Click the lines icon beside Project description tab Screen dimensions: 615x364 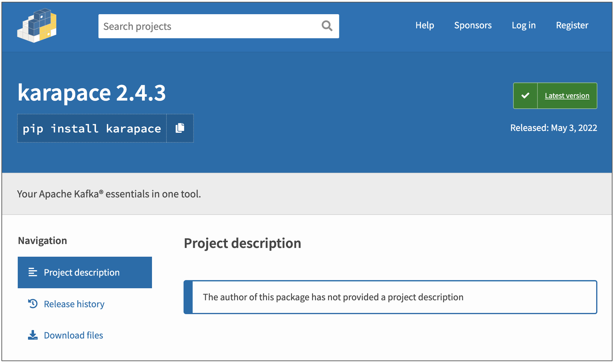(x=33, y=272)
